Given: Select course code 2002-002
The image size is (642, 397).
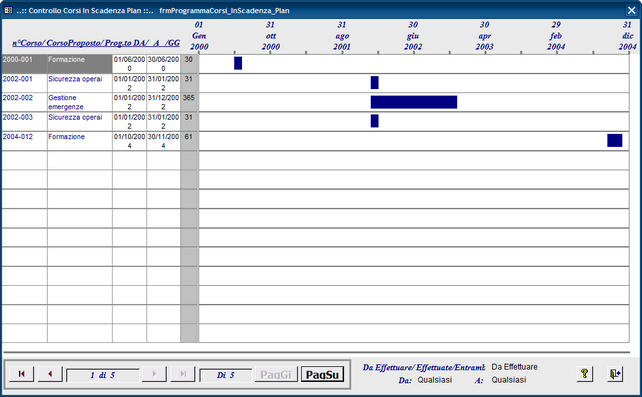Looking at the screenshot, I should coord(18,98).
